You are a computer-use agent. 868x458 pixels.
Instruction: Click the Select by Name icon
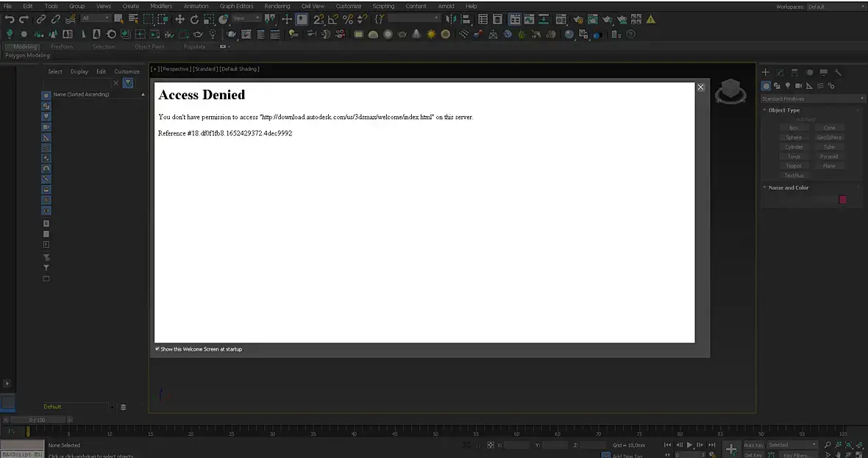[x=133, y=19]
